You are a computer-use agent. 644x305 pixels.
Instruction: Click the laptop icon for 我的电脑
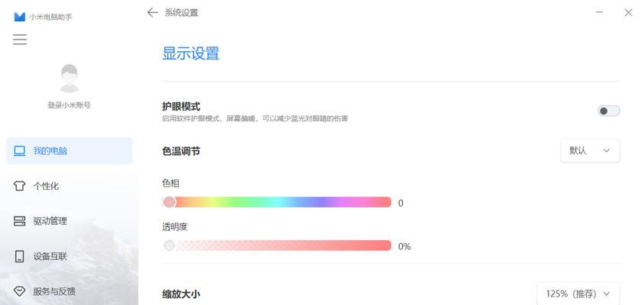click(20, 151)
